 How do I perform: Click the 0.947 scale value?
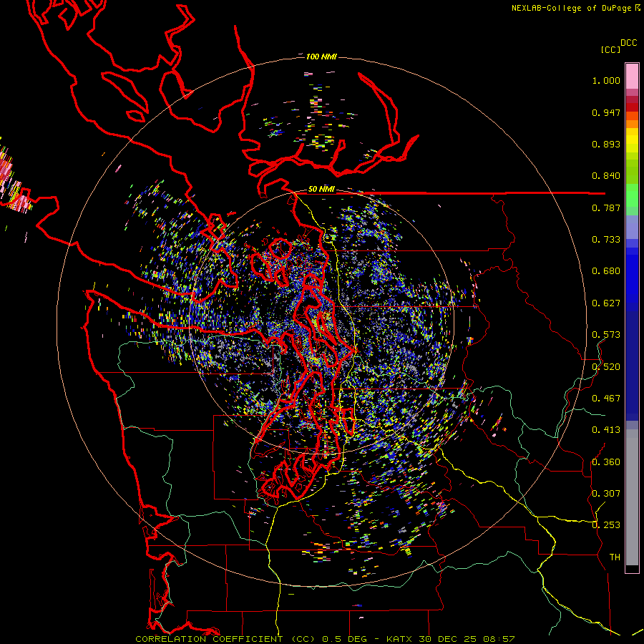(606, 112)
